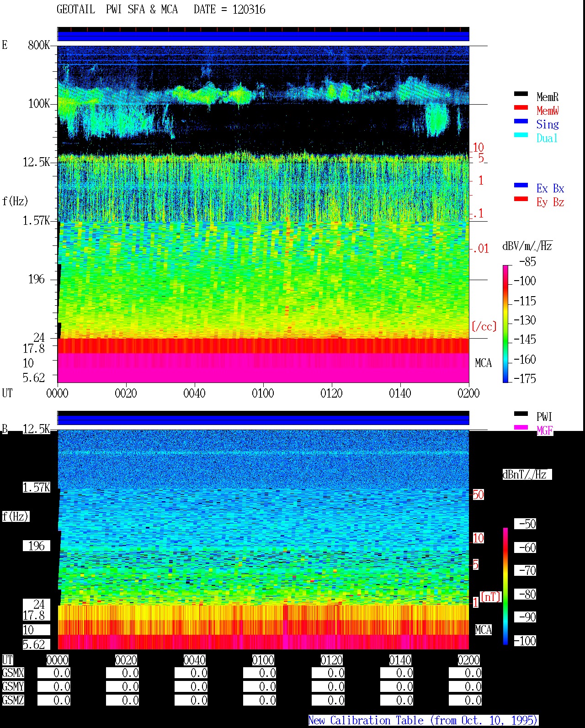Image resolution: width=585 pixels, height=728 pixels.
Task: Click the red .01 scale label on E panel
Action: 480,249
